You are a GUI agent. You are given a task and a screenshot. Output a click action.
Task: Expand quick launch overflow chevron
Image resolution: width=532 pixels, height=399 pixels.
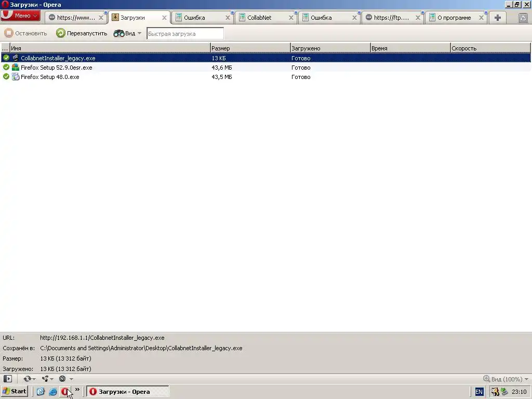77,390
